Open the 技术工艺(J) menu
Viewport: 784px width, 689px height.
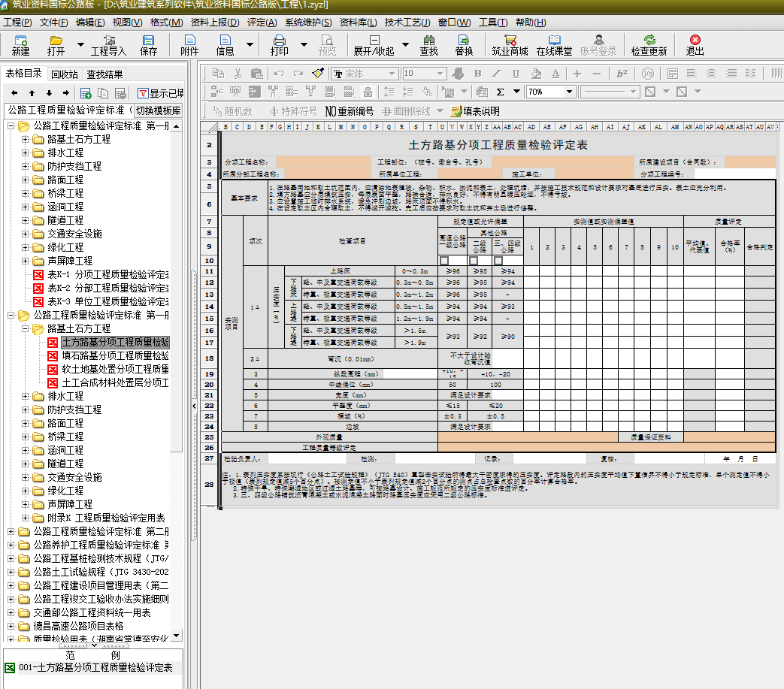pos(407,23)
